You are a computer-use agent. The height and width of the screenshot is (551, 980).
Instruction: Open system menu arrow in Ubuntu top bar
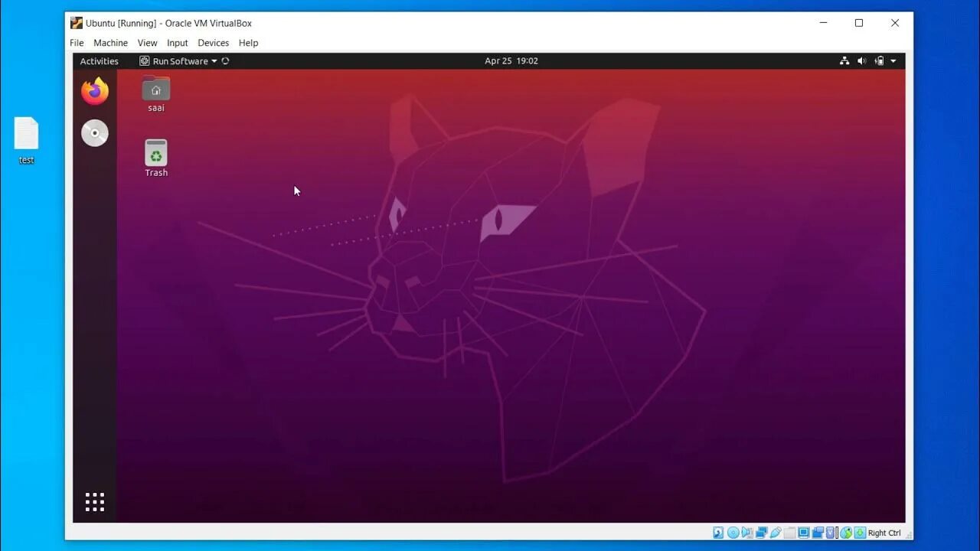pyautogui.click(x=893, y=61)
